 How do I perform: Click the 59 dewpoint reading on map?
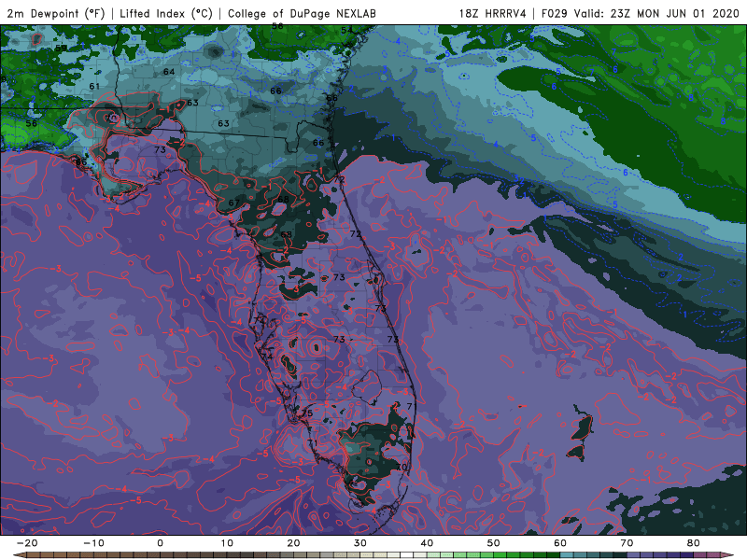click(61, 49)
